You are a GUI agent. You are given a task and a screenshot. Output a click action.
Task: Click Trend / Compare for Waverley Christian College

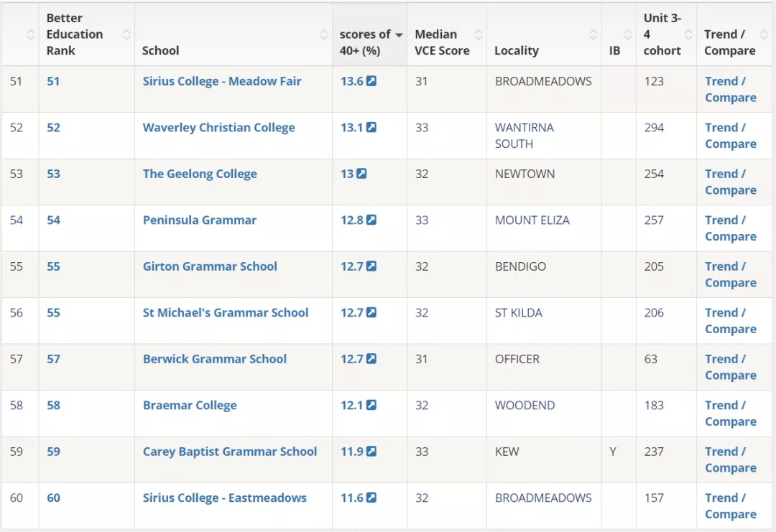pos(731,136)
